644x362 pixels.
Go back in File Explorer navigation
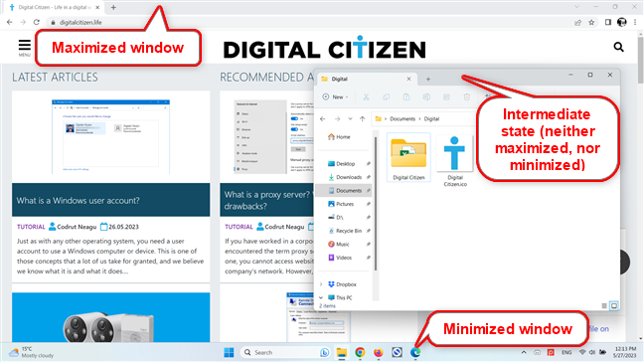pyautogui.click(x=323, y=118)
